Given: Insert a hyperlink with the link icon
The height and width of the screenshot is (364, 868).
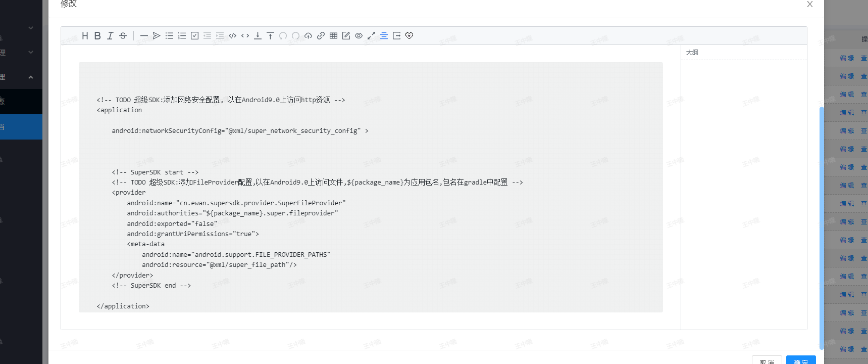Looking at the screenshot, I should pos(321,36).
